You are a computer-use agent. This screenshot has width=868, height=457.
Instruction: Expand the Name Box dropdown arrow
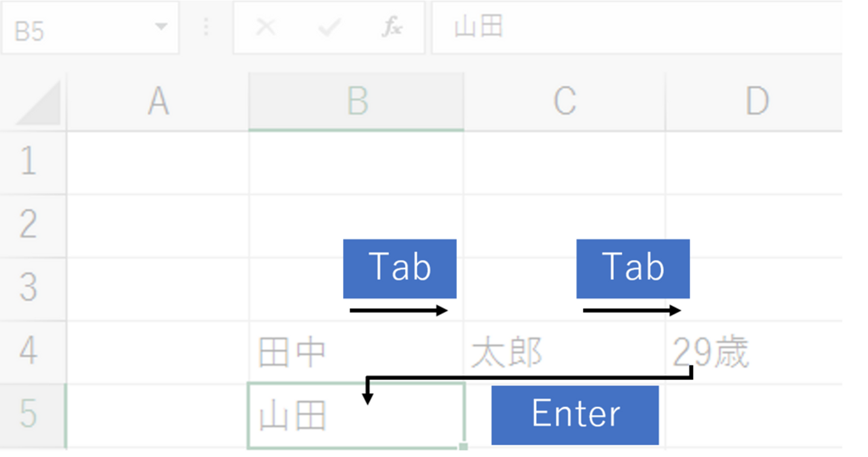[x=160, y=28]
